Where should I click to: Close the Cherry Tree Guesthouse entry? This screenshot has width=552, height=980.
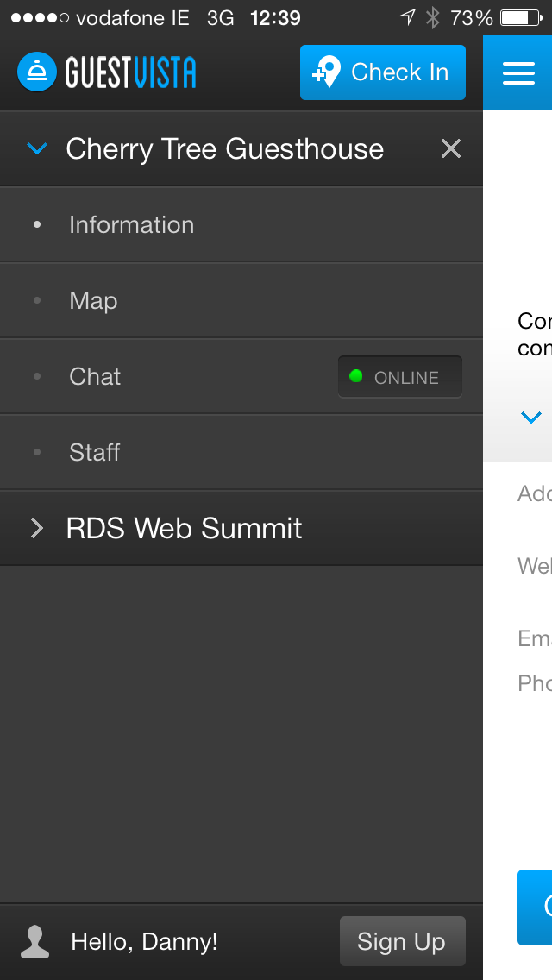point(451,148)
